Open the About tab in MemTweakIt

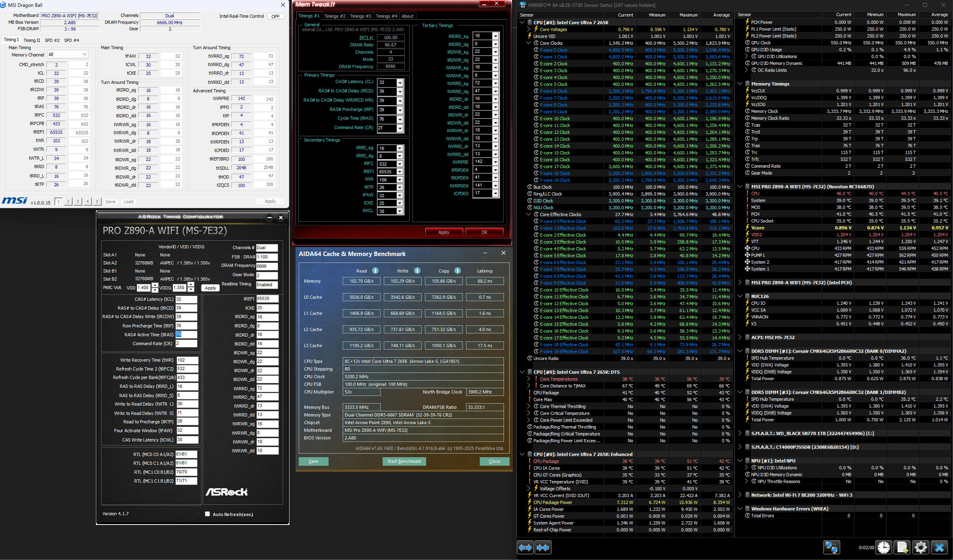tap(408, 16)
